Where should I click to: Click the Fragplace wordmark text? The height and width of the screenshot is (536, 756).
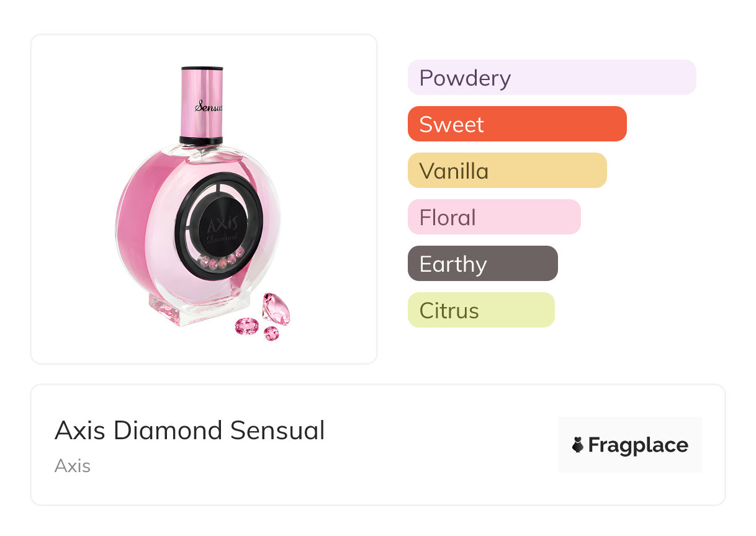point(637,445)
